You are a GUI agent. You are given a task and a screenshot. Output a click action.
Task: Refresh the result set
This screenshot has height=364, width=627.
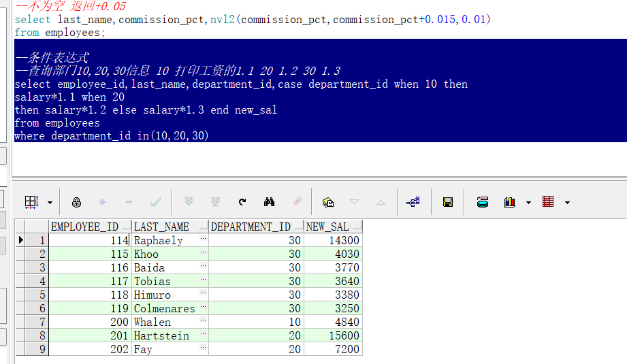click(x=242, y=202)
